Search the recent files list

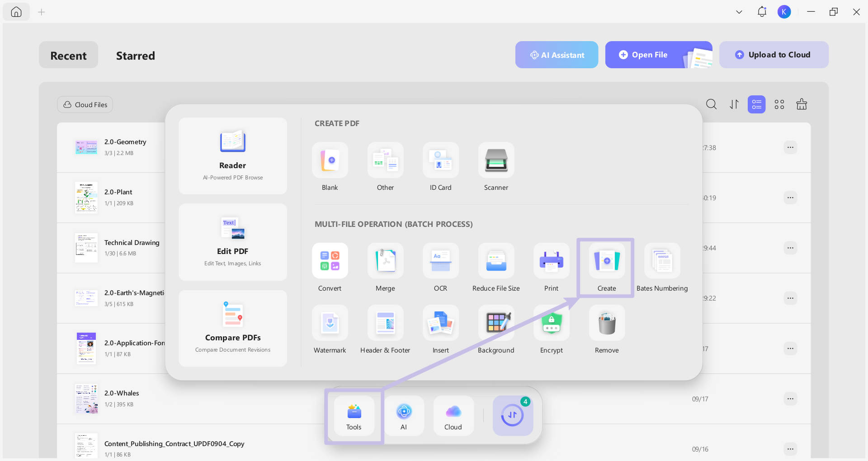[x=711, y=104]
